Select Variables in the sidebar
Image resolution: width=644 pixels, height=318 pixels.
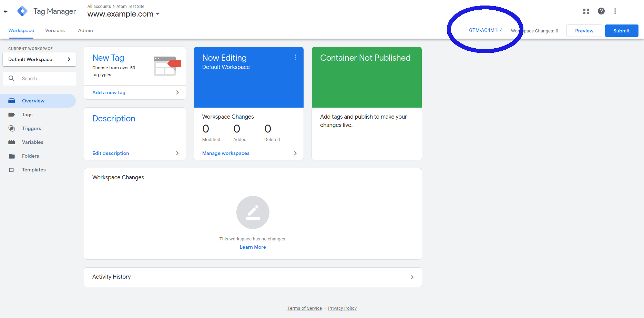32,142
